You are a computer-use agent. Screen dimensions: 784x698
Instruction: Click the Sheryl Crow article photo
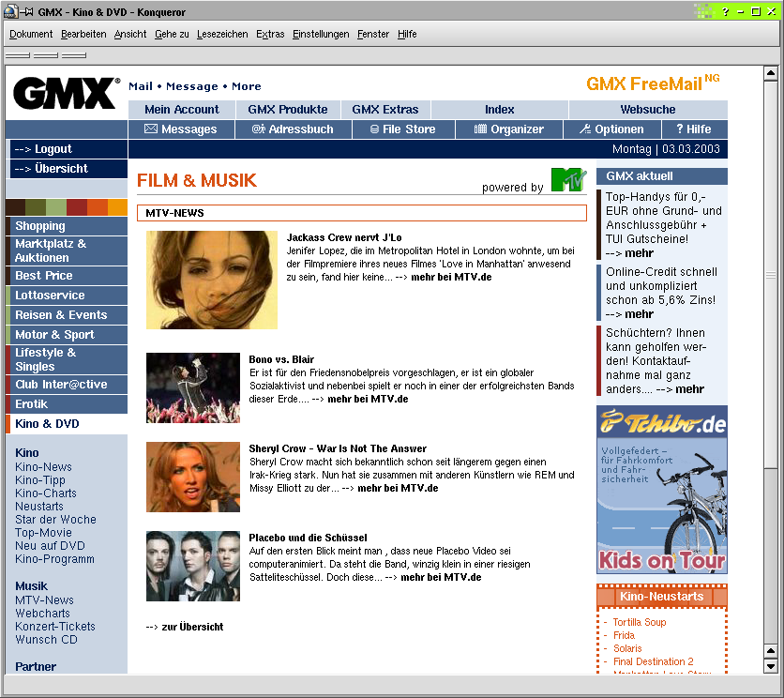click(193, 477)
